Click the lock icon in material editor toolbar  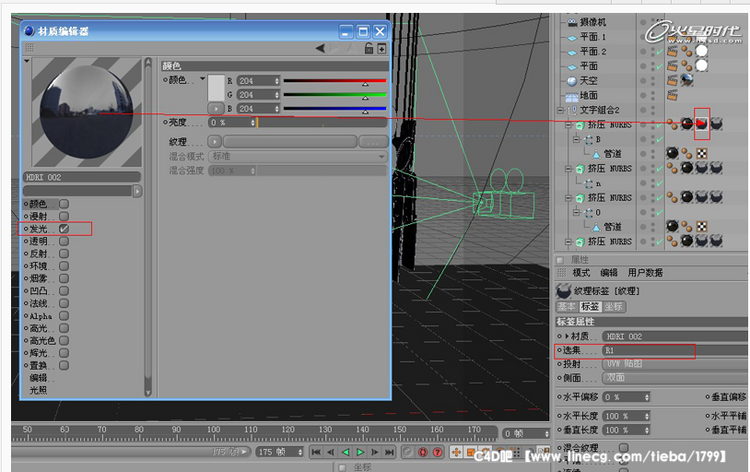[x=369, y=48]
